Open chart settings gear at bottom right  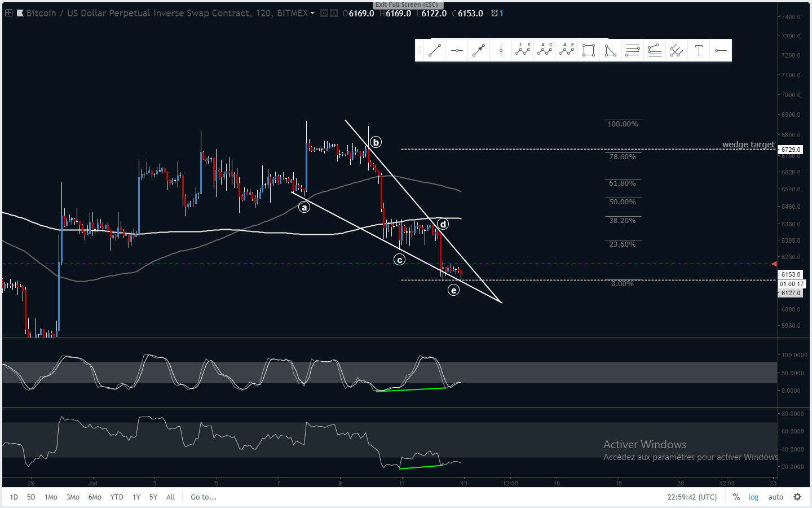(797, 497)
